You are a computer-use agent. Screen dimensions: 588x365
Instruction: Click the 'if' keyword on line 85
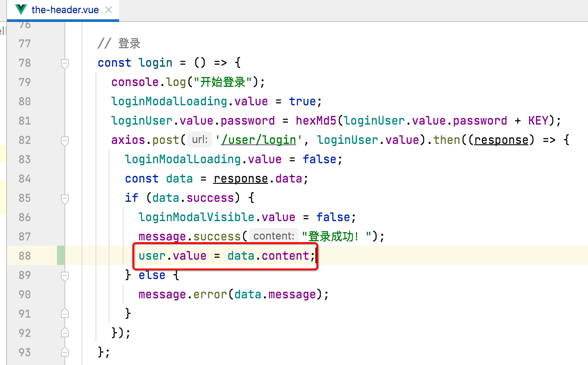pos(131,198)
